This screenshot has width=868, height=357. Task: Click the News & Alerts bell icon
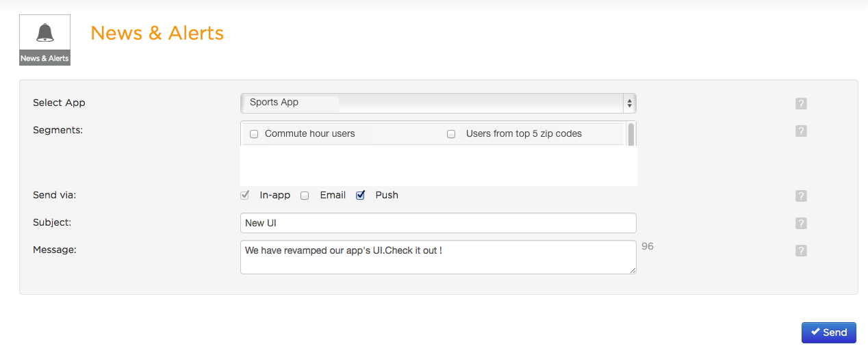(44, 33)
